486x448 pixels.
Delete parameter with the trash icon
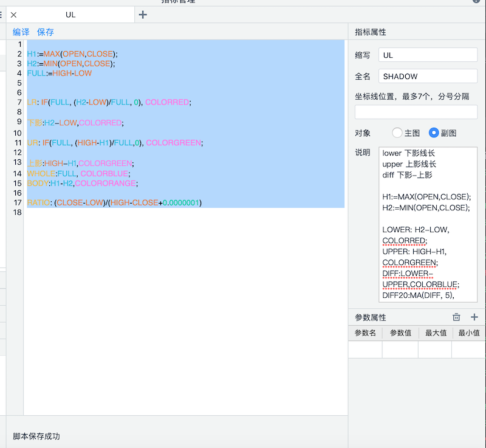(456, 317)
